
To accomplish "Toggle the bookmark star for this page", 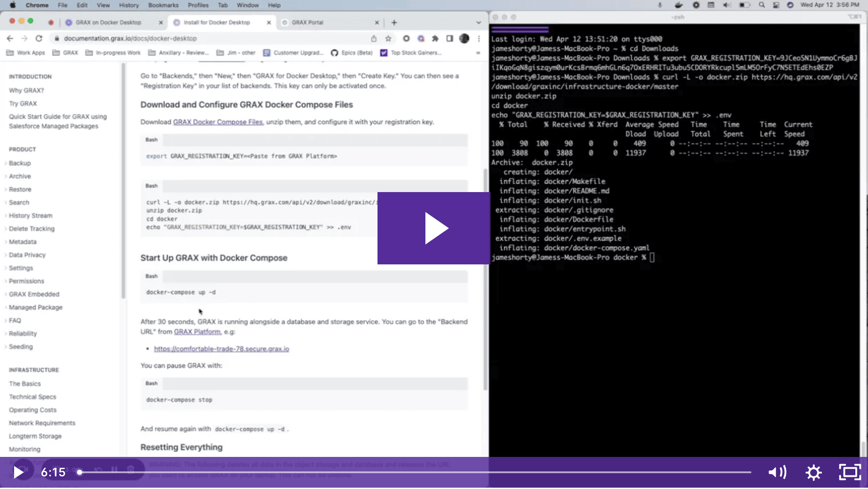I will click(388, 39).
